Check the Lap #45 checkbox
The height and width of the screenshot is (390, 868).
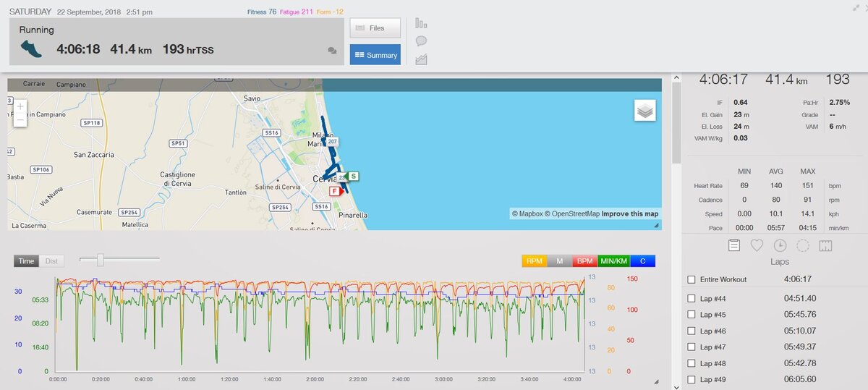pos(692,315)
